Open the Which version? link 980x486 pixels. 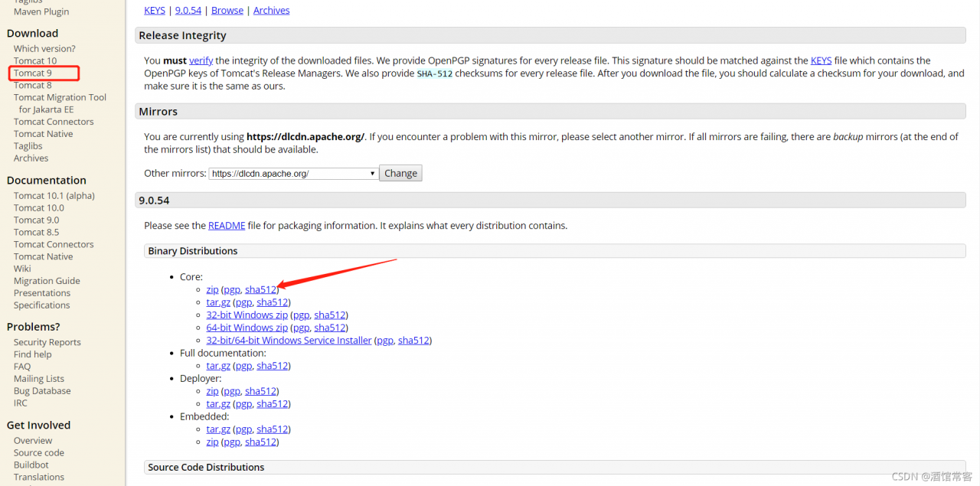coord(44,48)
